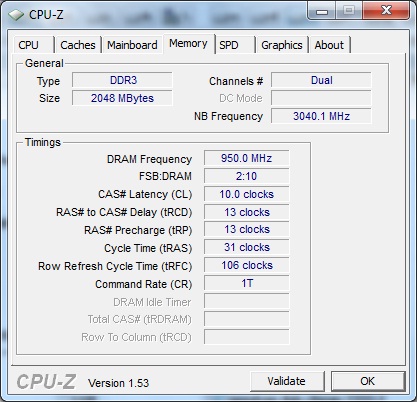Close the CPU-Z window
Screen dimensions: 417x402
386,11
